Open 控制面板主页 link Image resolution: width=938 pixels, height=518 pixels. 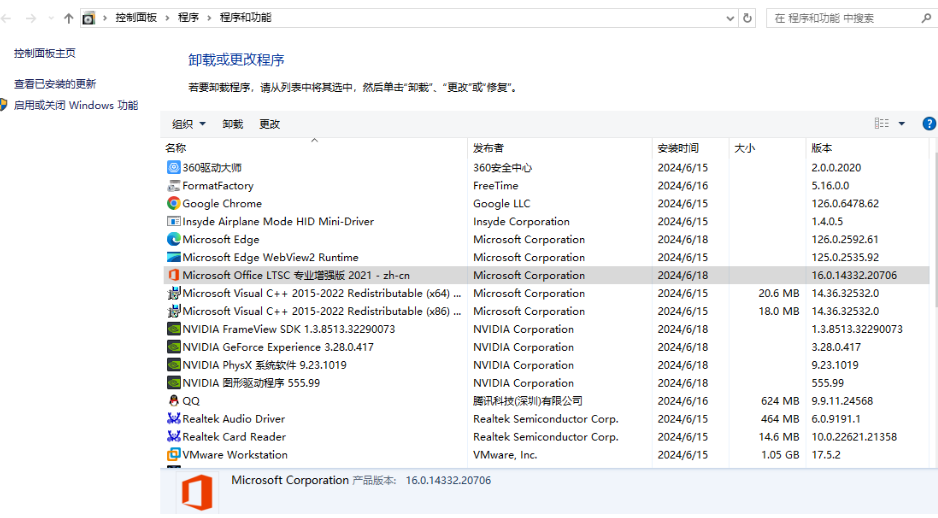coord(45,53)
